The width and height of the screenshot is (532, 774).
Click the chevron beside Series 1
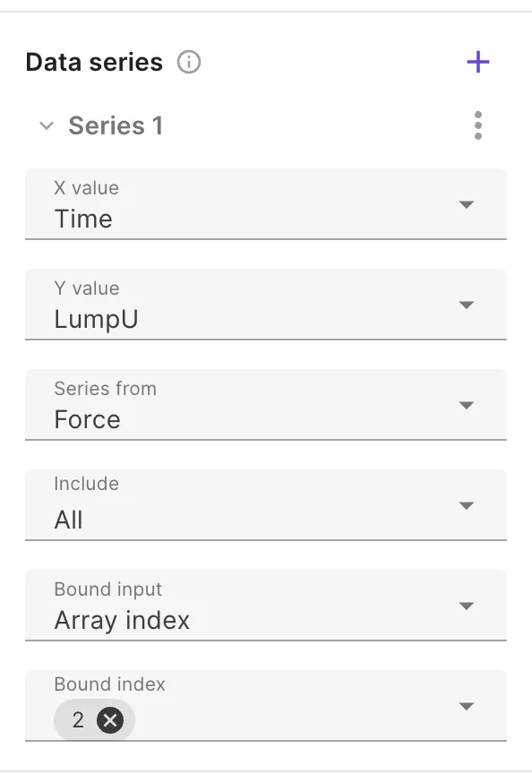47,125
